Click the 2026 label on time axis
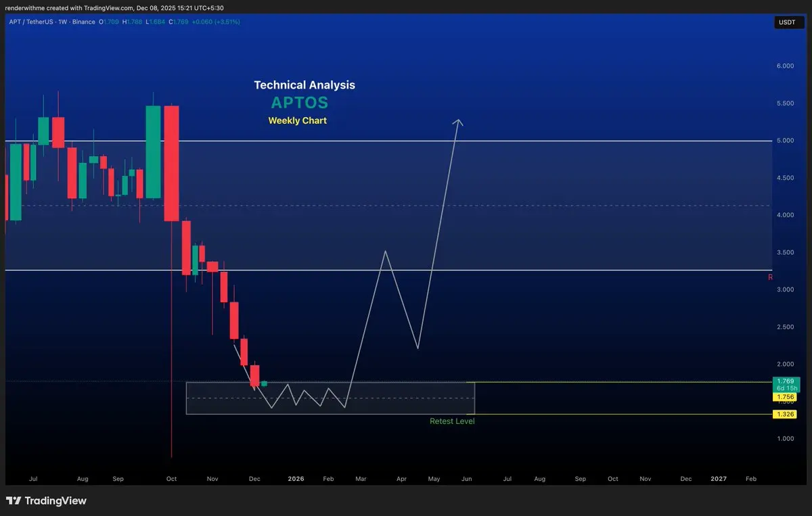This screenshot has height=516, width=812. [x=296, y=479]
